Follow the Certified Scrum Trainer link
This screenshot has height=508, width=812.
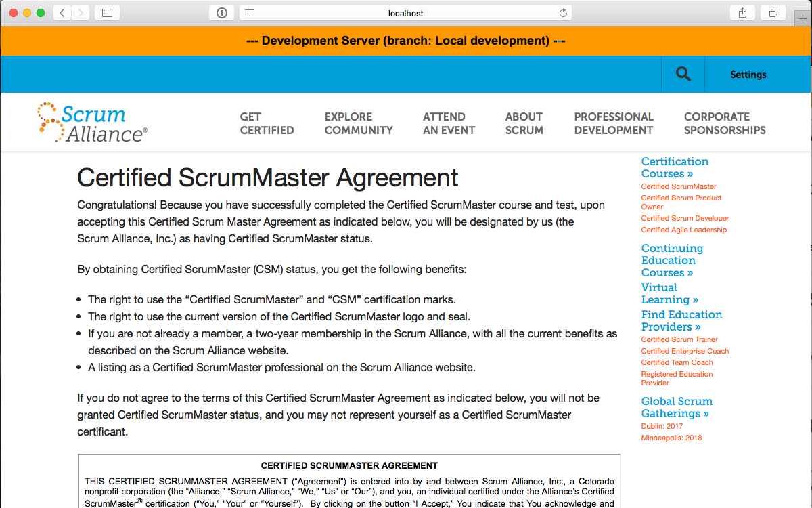click(679, 339)
